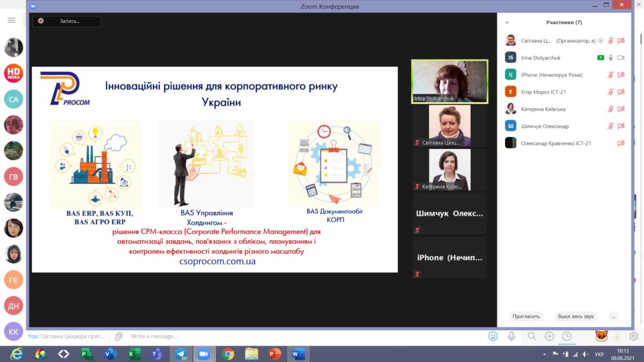644x362 pixels.
Task: Click the camera icon for Irina Stolyarchuk
Action: [x=621, y=58]
